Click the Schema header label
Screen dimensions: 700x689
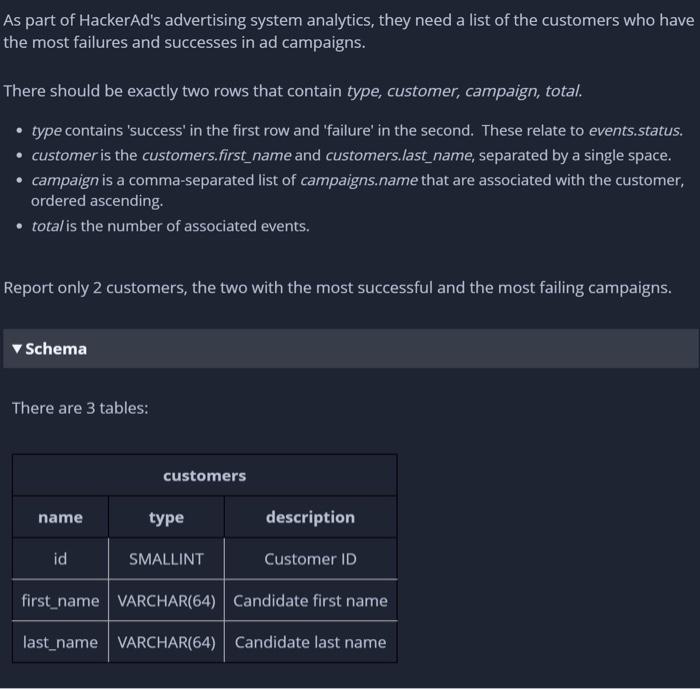point(56,349)
